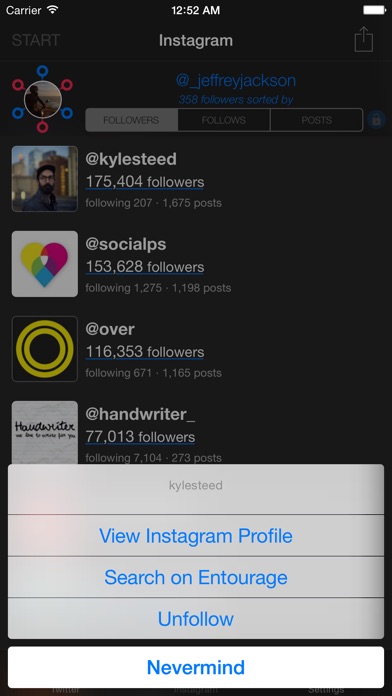Viewport: 392px width, 696px height.
Task: Tap the share icon in top bar
Action: (364, 40)
